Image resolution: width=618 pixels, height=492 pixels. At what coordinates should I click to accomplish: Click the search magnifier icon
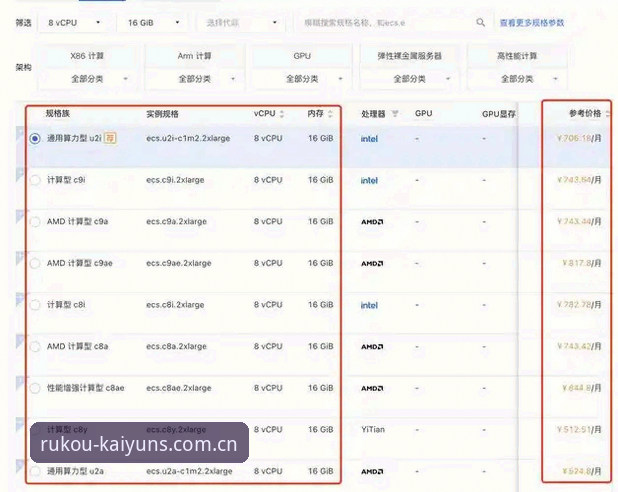click(x=480, y=22)
